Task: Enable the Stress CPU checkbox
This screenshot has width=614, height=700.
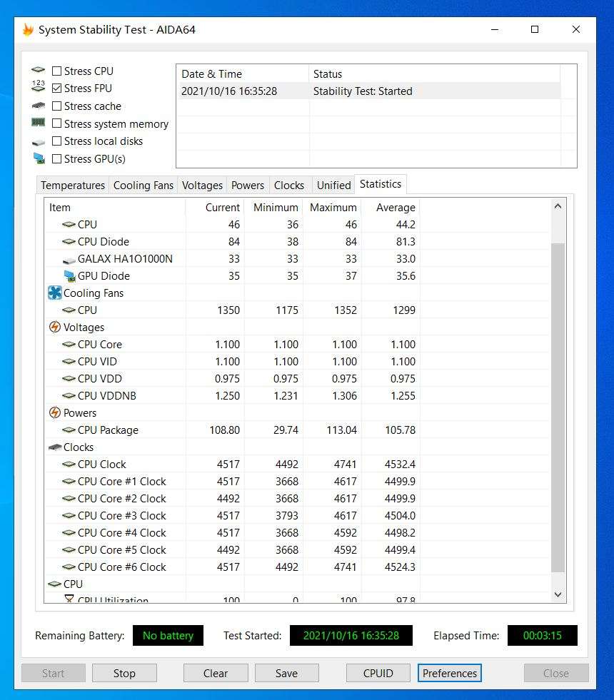Action: [x=56, y=71]
